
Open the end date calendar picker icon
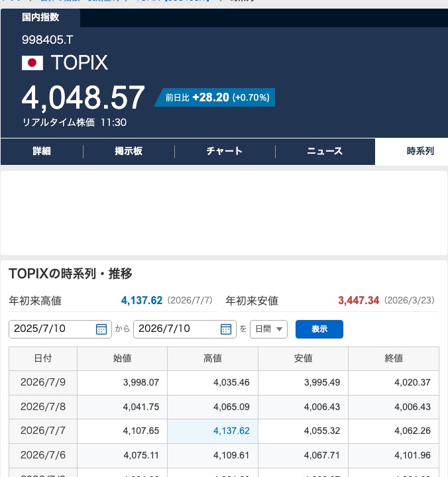coord(226,329)
